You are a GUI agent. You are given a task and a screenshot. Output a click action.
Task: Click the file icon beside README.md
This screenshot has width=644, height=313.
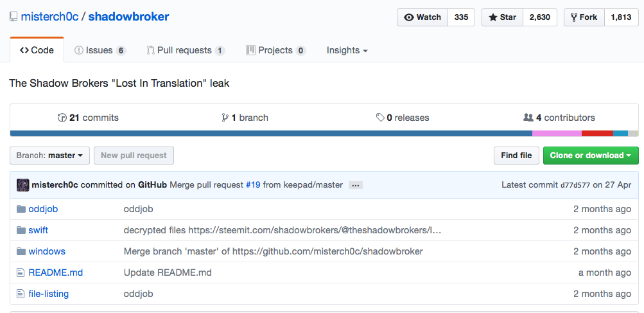(x=21, y=273)
